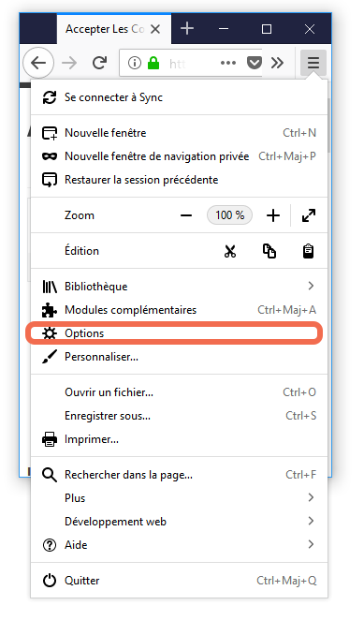This screenshot has height=620, width=364.
Task: Click the paste clipboard icon
Action: click(308, 251)
